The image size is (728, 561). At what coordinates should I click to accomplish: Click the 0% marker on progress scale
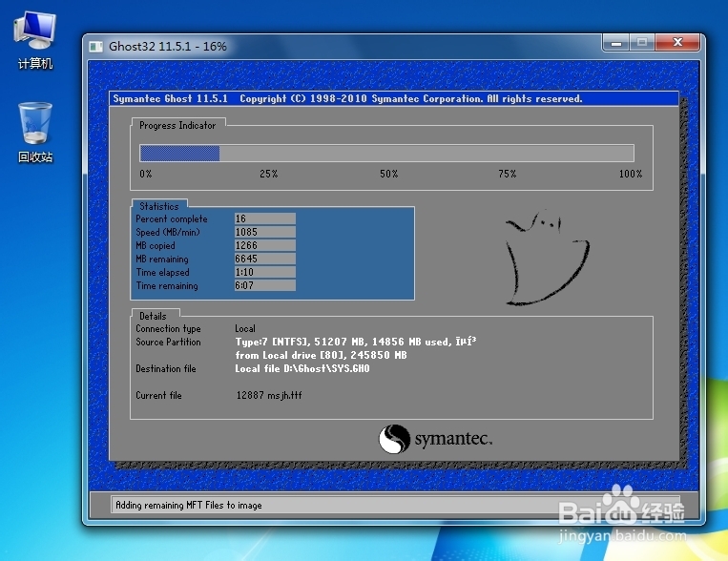(x=146, y=174)
